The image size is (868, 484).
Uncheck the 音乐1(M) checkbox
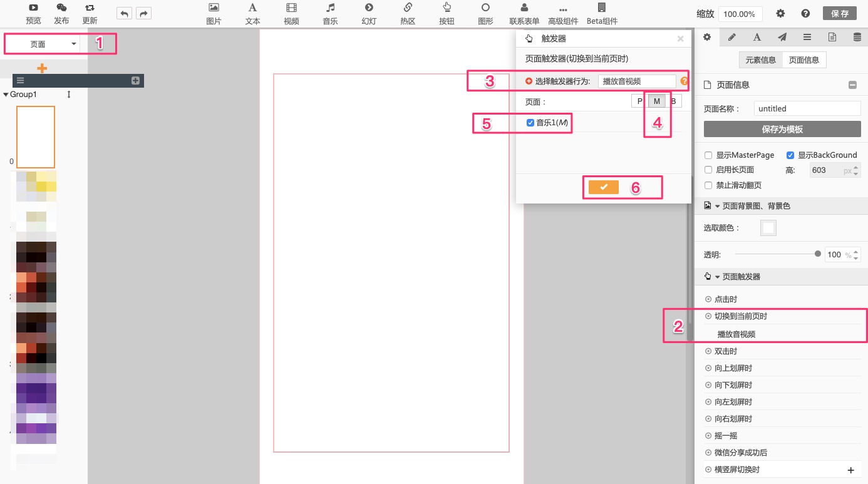pyautogui.click(x=530, y=123)
